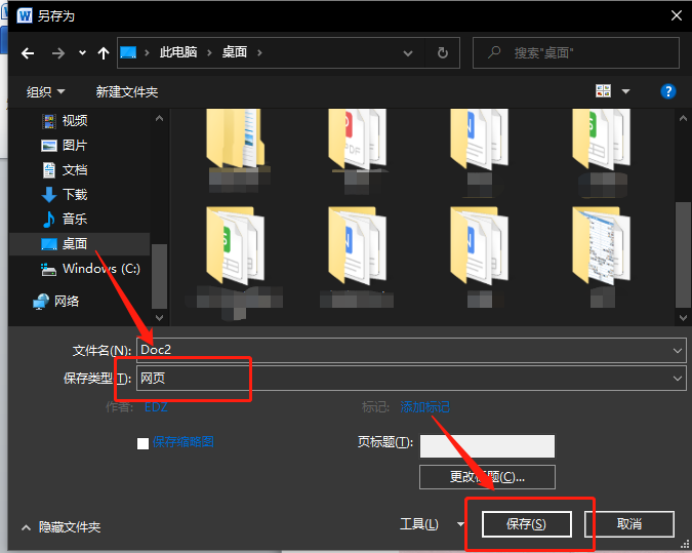Close the 另存为 dialog
The image size is (692, 553).
click(x=676, y=16)
